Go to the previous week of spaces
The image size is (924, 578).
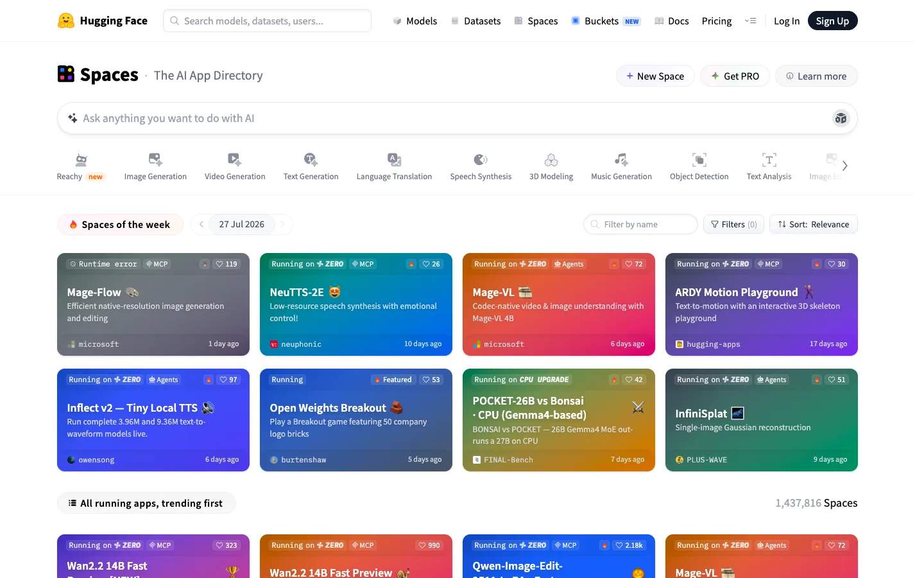[201, 224]
